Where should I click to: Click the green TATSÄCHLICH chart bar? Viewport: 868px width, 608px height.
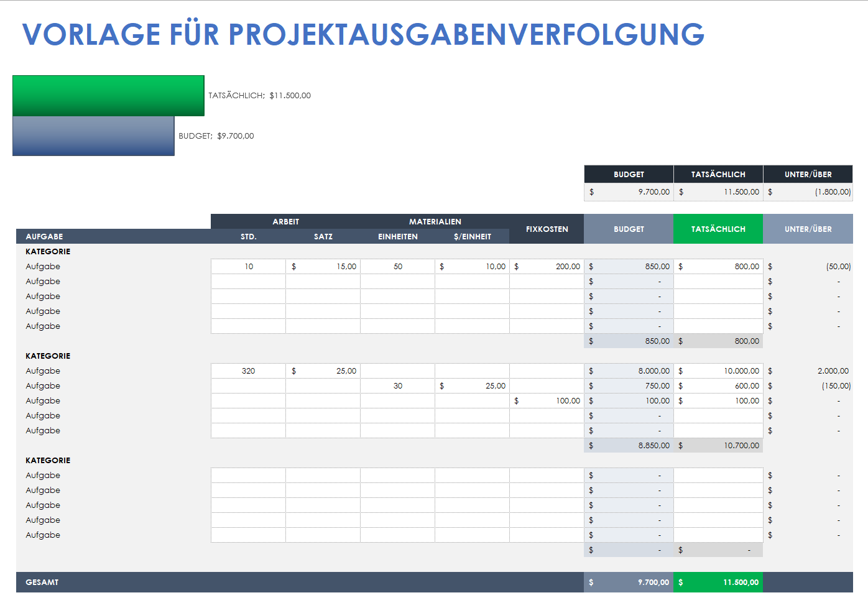coord(108,96)
